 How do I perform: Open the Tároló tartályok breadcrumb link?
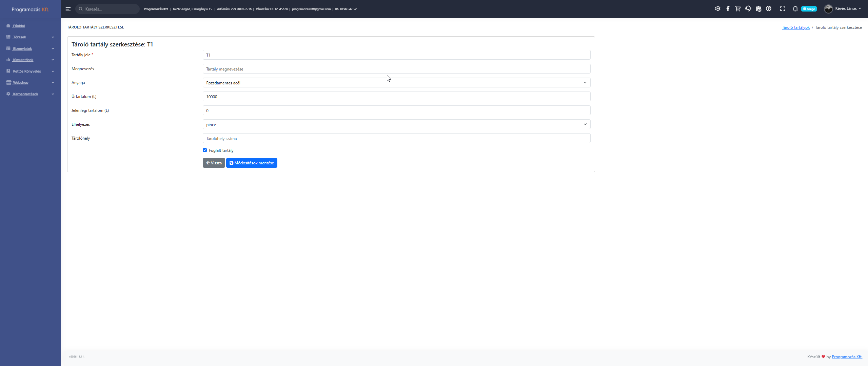coord(795,27)
